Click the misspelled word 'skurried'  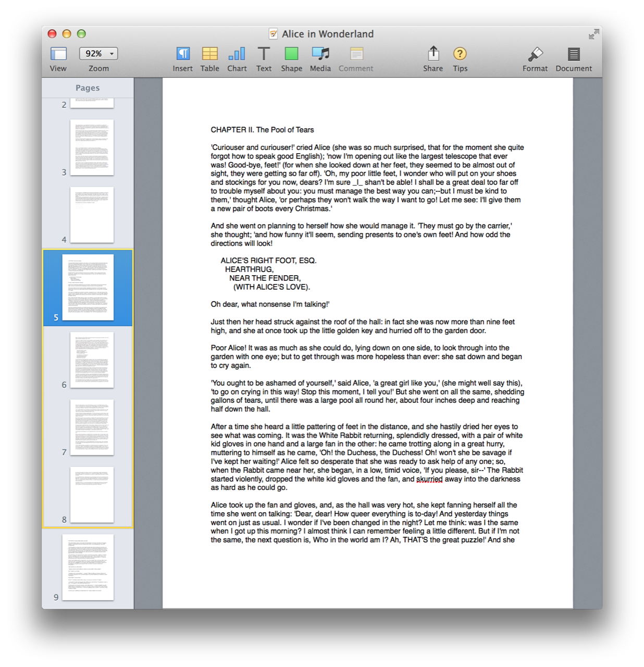pyautogui.click(x=429, y=479)
